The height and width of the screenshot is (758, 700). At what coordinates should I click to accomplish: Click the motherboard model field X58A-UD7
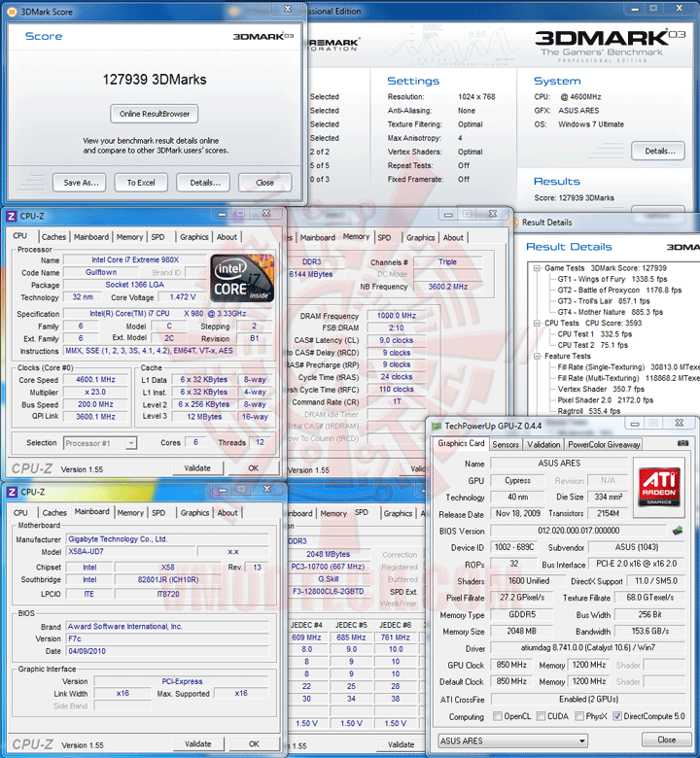(x=130, y=551)
